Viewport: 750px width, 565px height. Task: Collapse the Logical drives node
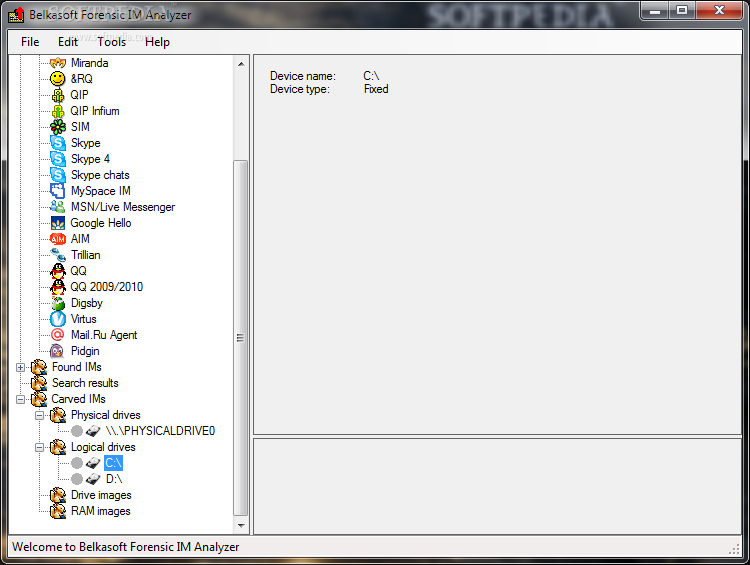39,447
